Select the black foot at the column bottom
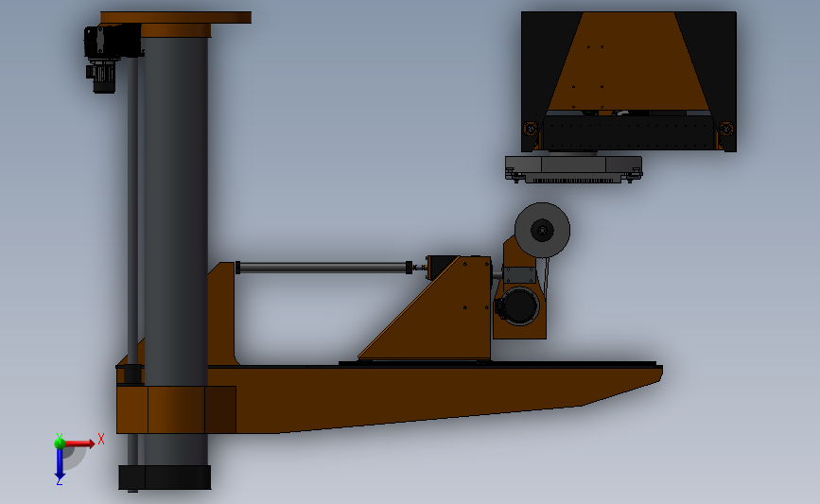The width and height of the screenshot is (820, 504). click(x=165, y=478)
